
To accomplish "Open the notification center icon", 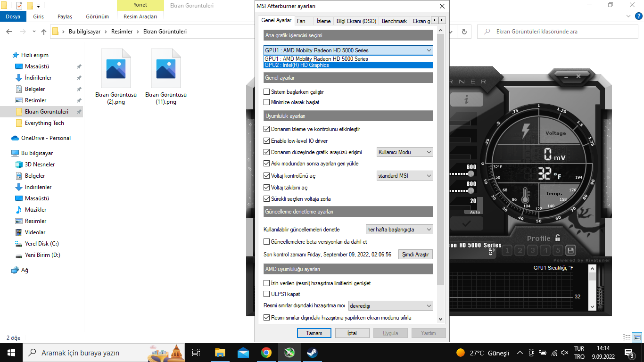I will tap(629, 353).
